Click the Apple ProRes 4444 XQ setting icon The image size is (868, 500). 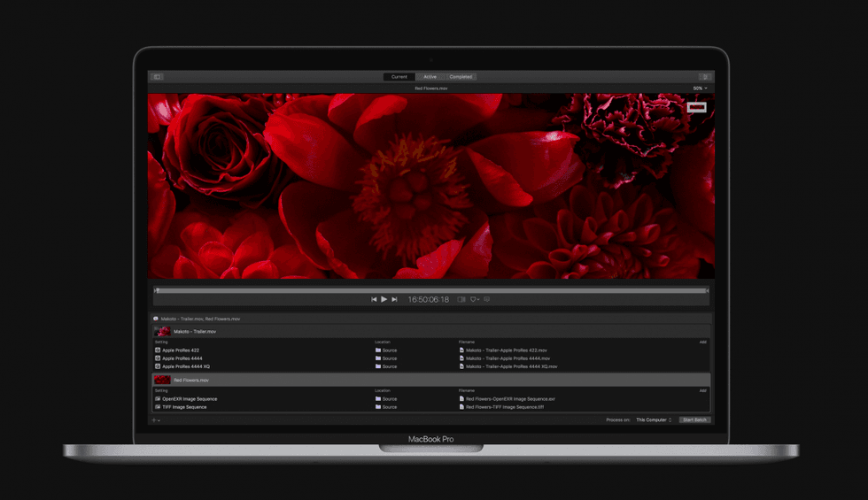[158, 366]
